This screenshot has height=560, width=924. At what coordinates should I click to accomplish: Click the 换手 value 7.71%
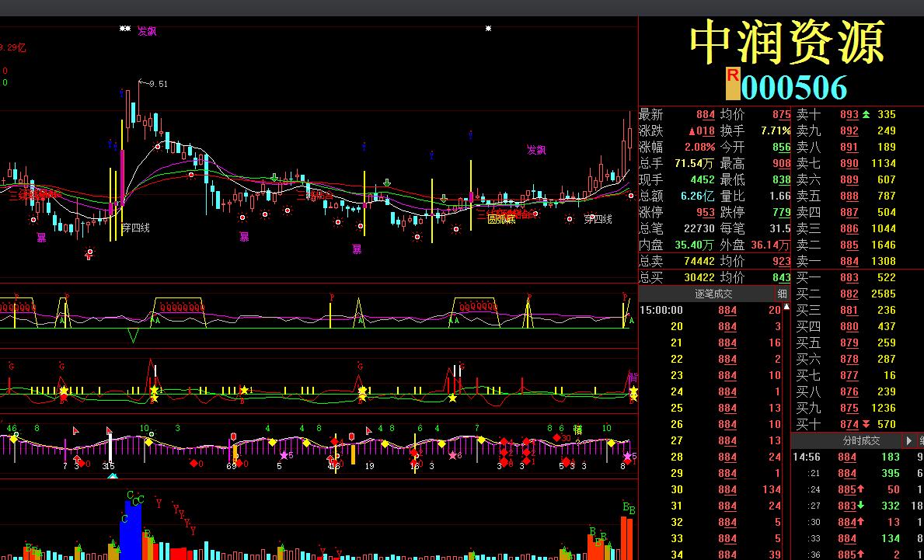[776, 130]
